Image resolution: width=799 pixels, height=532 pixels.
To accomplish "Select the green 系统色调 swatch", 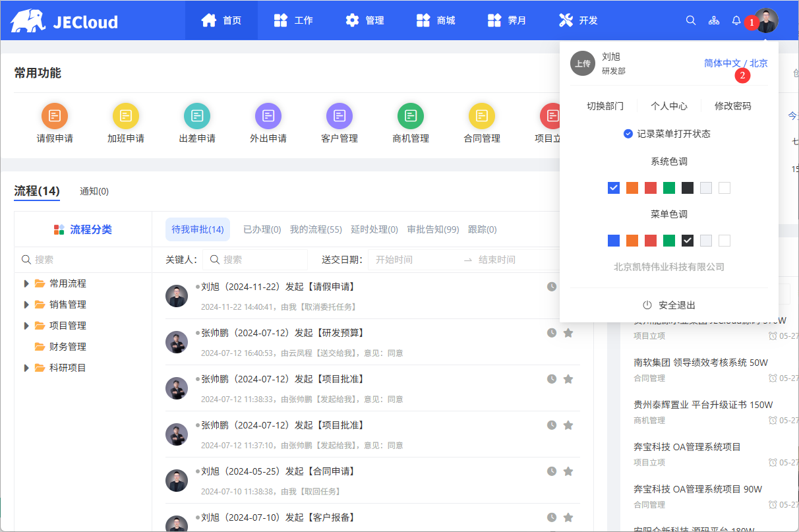I will (669, 188).
